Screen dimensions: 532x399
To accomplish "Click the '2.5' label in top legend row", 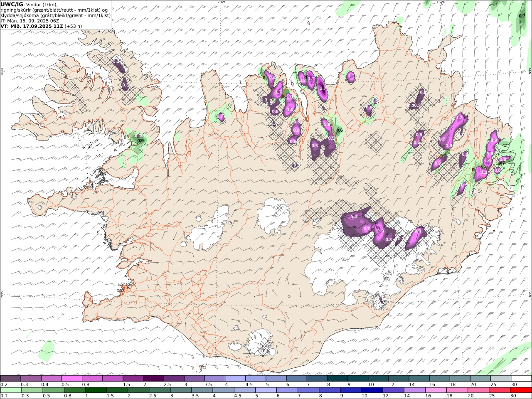I will point(167,384).
